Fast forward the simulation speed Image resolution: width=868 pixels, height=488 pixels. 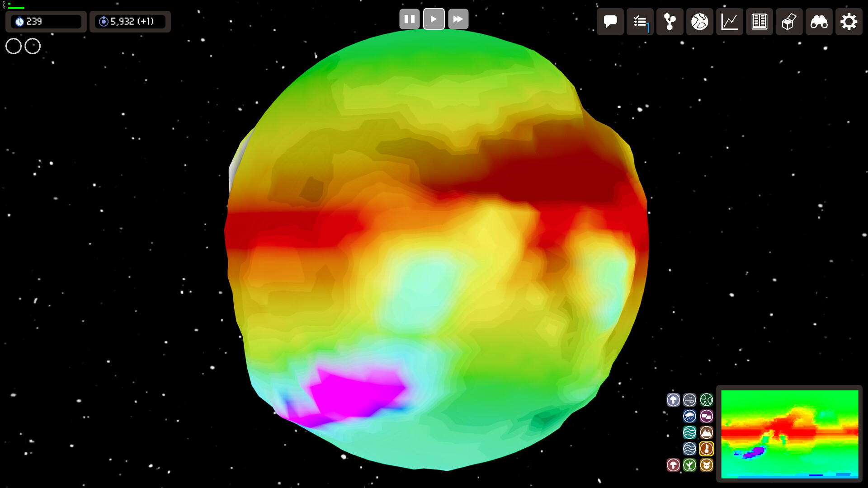click(x=458, y=19)
